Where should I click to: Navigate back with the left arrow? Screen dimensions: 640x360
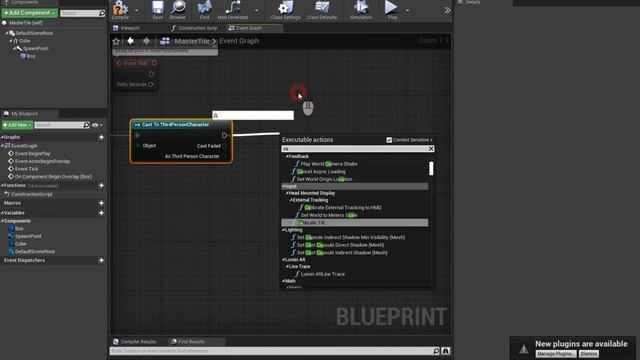[131, 41]
